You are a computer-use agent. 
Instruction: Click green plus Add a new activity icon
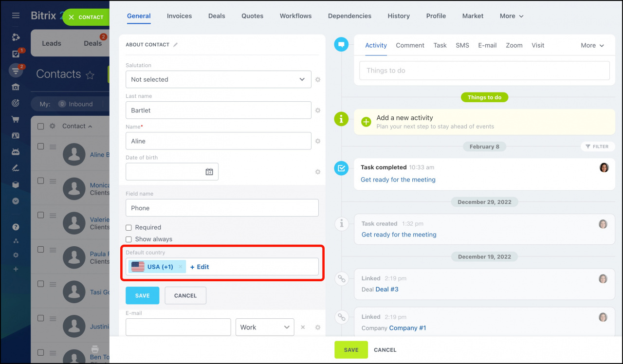click(x=366, y=122)
